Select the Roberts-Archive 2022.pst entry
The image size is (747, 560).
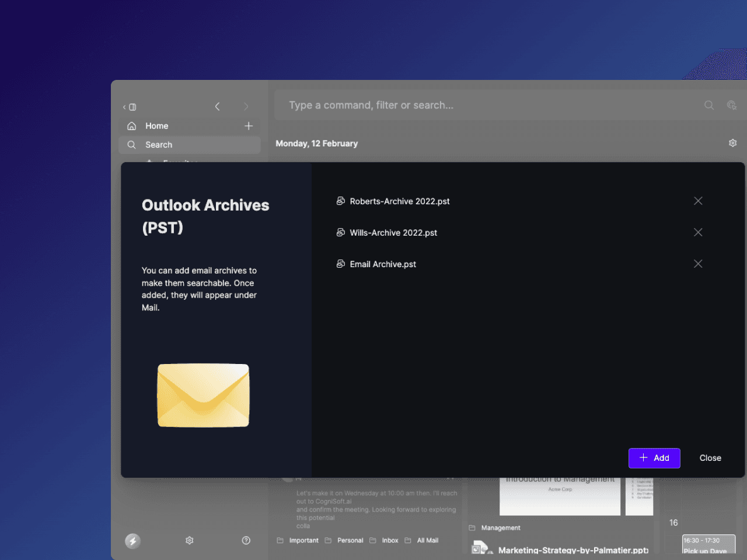click(x=400, y=201)
